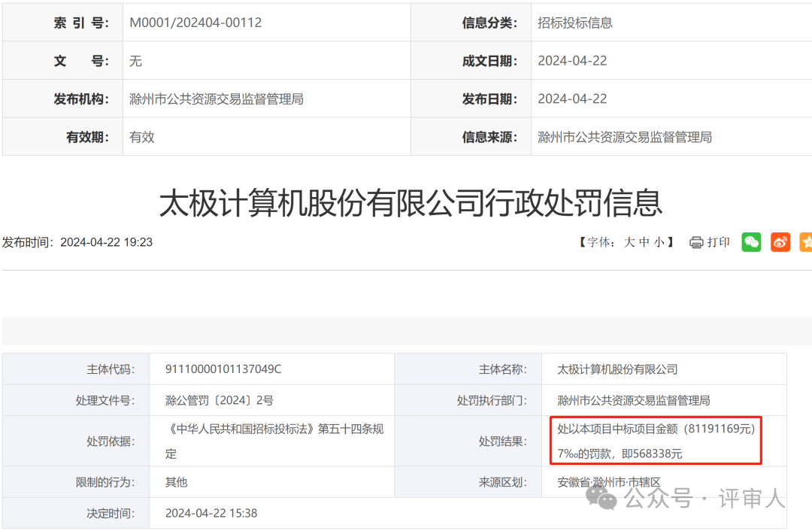Click the 主体名称 value 太极计算机股份有限公司
Viewport: 812px width, 531px height.
tap(617, 369)
